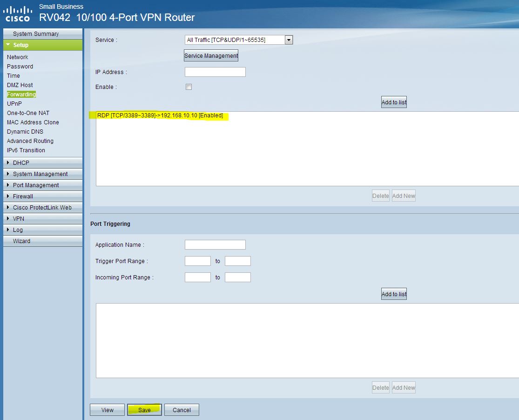The image size is (519, 420).
Task: Click the Incoming Port Range end field
Action: (x=238, y=277)
